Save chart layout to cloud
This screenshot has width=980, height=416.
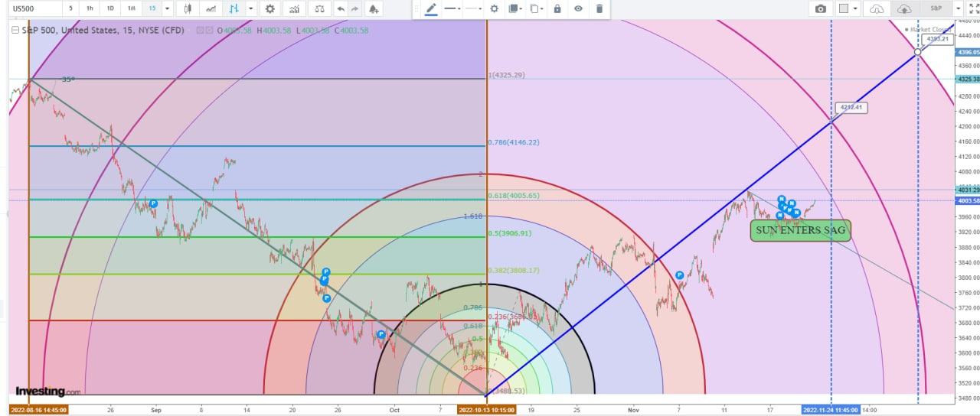tap(904, 8)
